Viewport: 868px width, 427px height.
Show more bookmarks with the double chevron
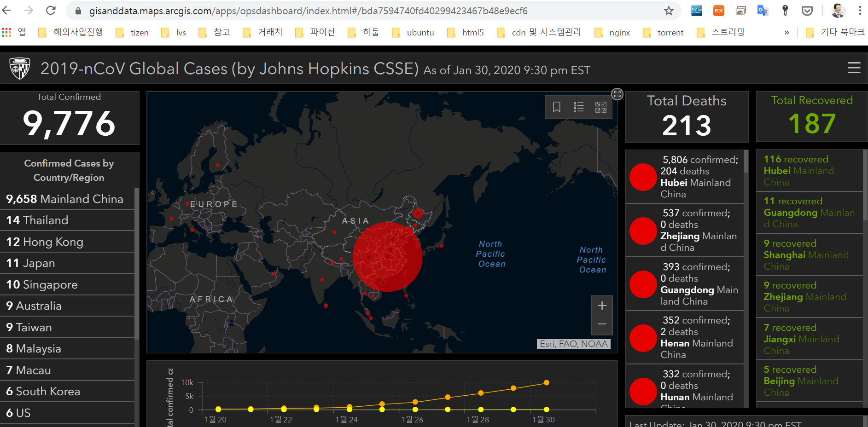click(787, 32)
